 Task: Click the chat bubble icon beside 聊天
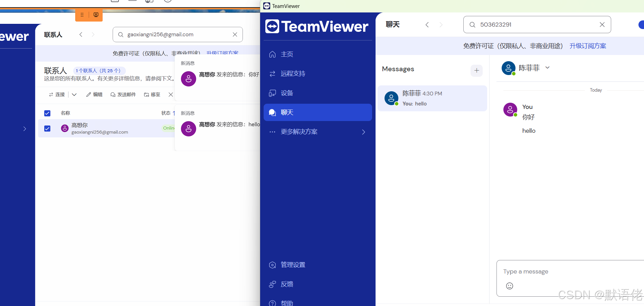[x=272, y=112]
